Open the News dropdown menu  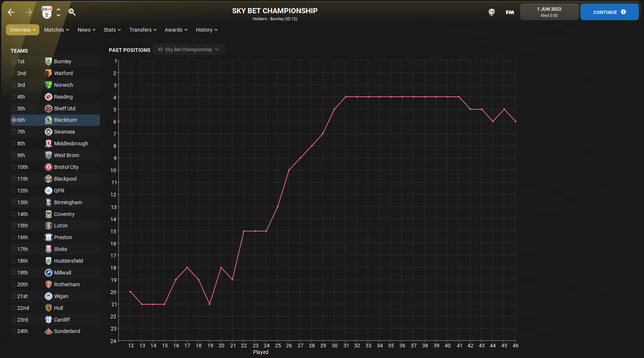(86, 30)
